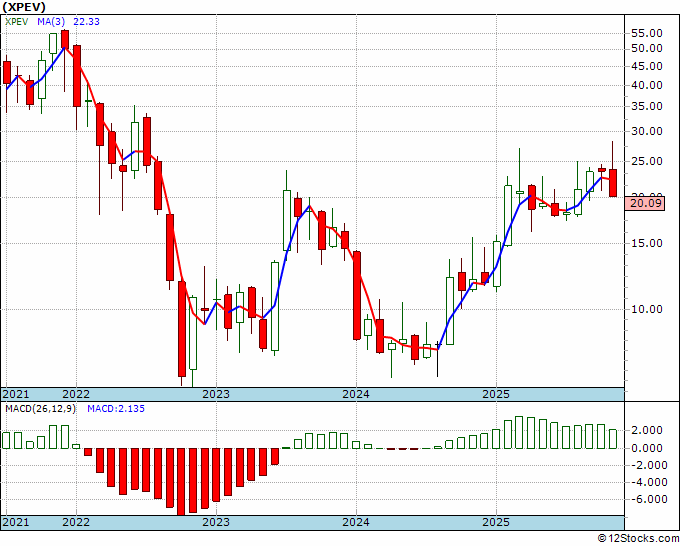Image resolution: width=680 pixels, height=546 pixels.
Task: Click the 2025 label on MACD timeline
Action: (x=496, y=522)
